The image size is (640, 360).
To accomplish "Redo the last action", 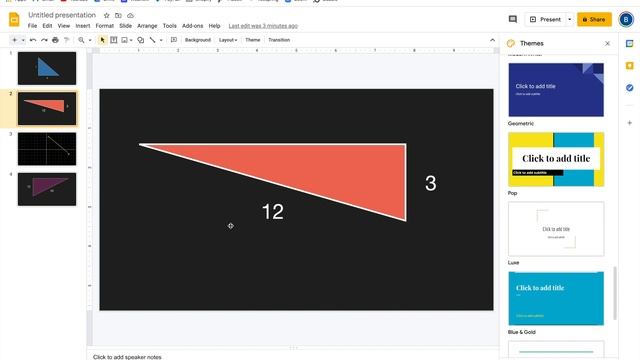I will point(44,40).
